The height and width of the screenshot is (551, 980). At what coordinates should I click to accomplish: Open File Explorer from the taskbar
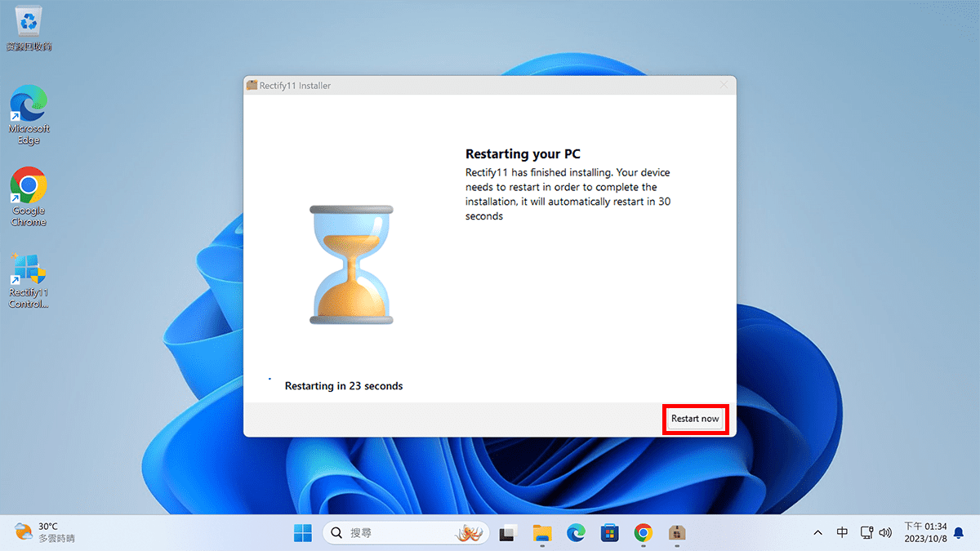[x=542, y=533]
